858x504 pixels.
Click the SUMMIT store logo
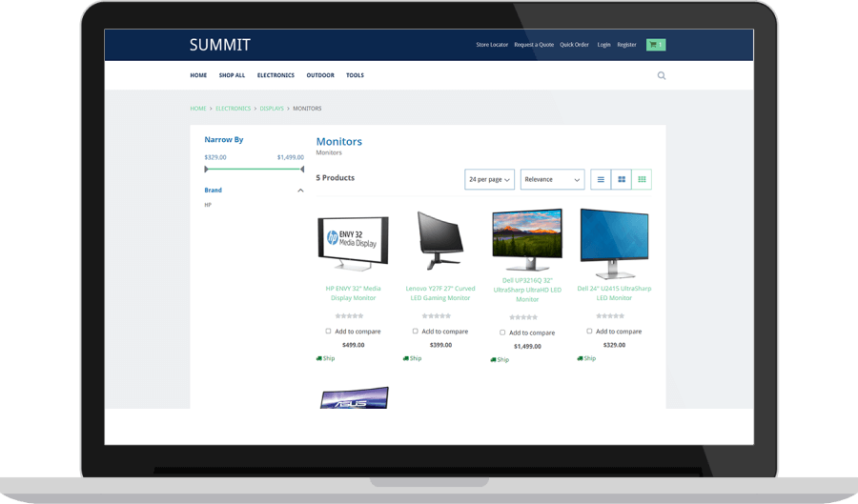[x=219, y=45]
